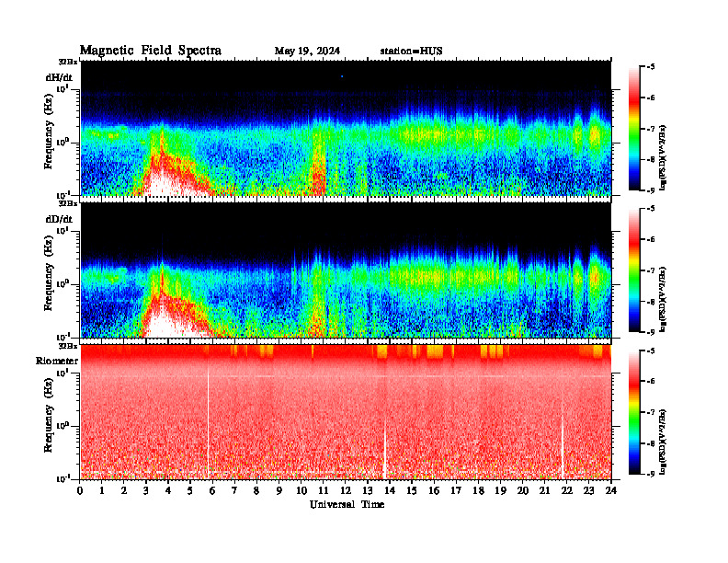Click the "-9" tick on the dH/dt color bar

coord(651,190)
